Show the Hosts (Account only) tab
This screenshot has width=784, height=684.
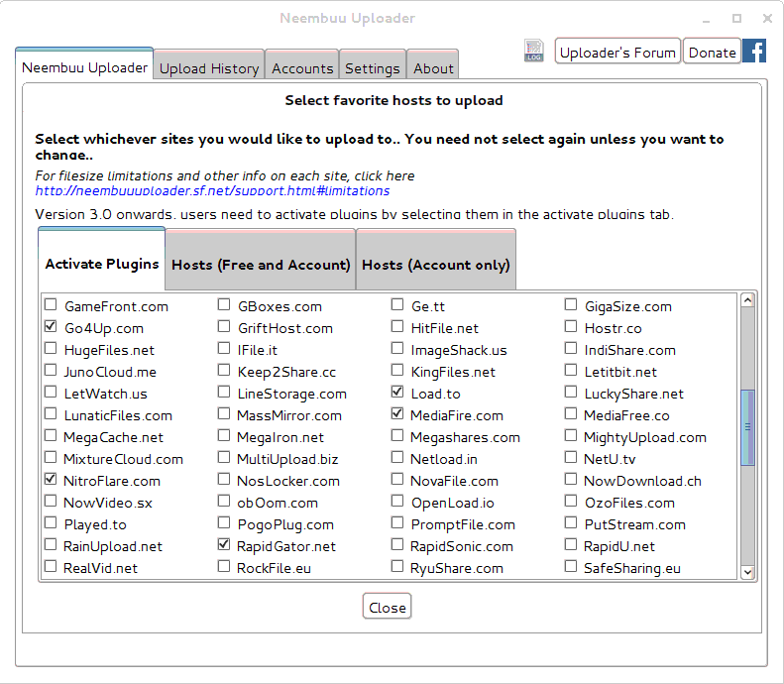pyautogui.click(x=436, y=265)
